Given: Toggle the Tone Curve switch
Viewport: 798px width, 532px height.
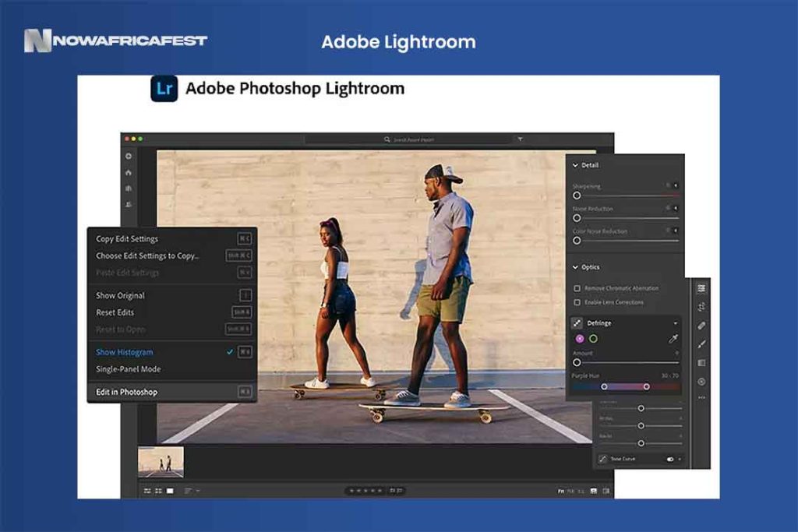Looking at the screenshot, I should 670,460.
